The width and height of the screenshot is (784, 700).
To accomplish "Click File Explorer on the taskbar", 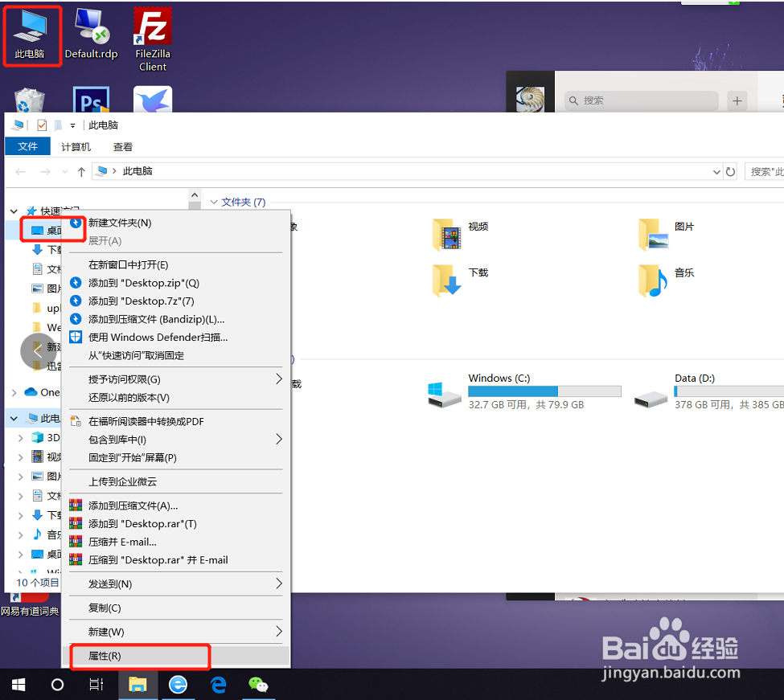I will pos(138,685).
